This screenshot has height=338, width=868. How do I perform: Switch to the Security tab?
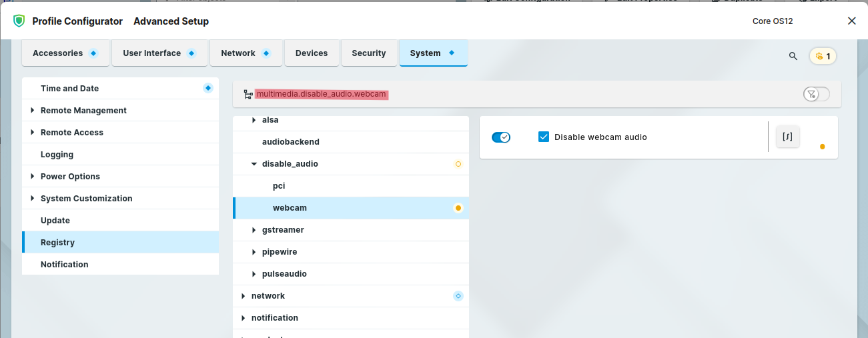[369, 53]
